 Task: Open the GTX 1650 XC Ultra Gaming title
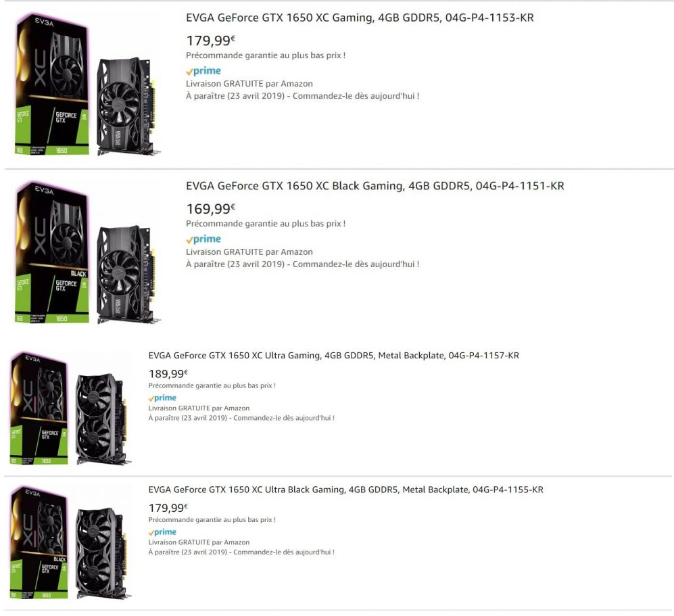click(x=333, y=356)
